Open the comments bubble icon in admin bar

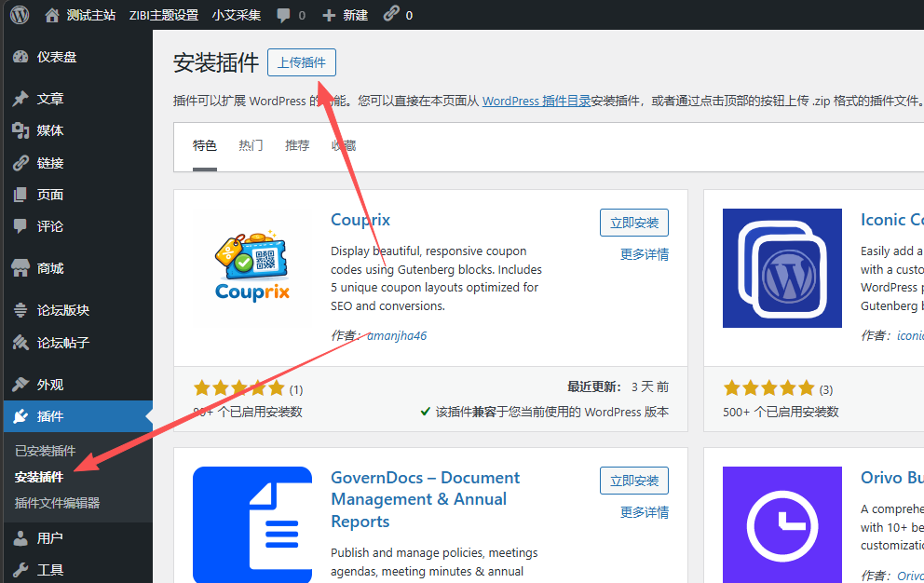tap(283, 15)
